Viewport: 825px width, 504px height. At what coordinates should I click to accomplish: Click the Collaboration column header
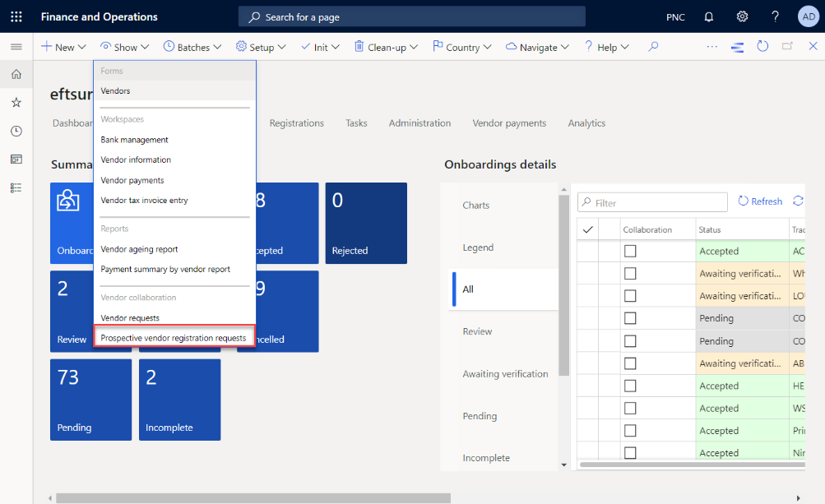[x=658, y=229]
